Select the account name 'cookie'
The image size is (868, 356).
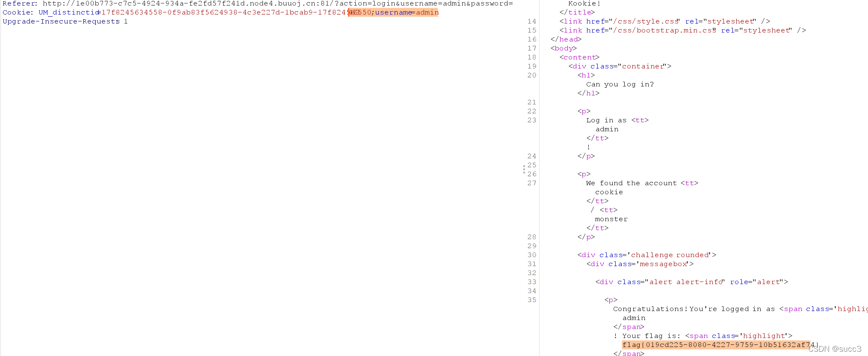click(x=609, y=192)
